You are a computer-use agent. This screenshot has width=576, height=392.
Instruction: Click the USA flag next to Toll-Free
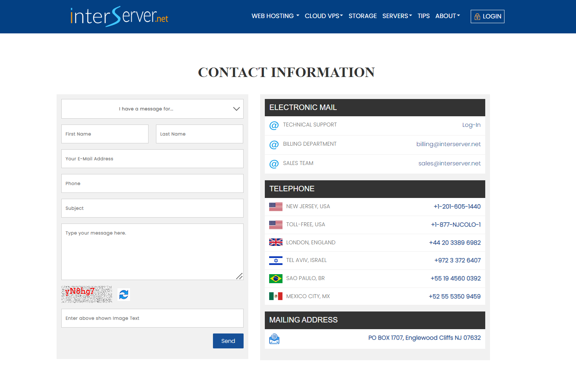[276, 225]
